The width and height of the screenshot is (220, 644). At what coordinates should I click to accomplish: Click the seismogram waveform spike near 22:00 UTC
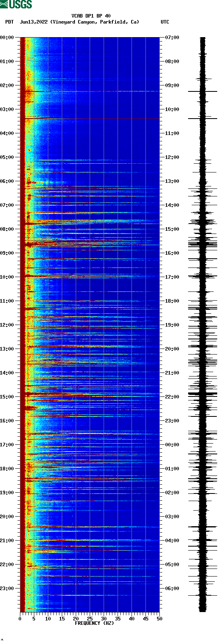(x=203, y=394)
